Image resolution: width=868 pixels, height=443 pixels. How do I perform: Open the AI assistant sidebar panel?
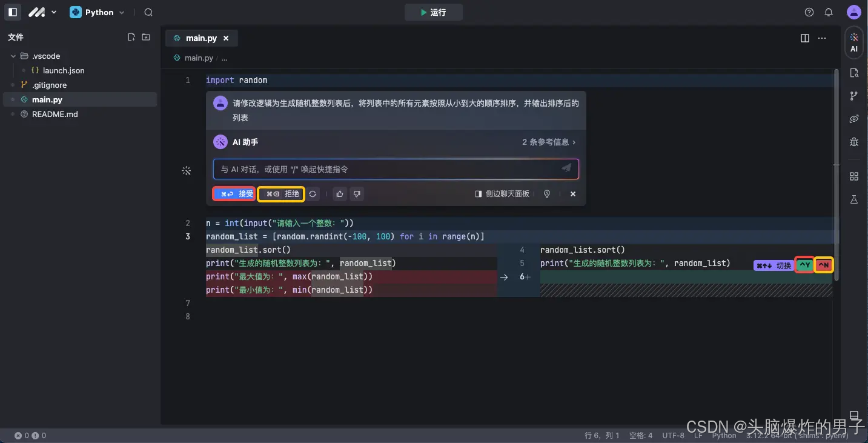853,42
